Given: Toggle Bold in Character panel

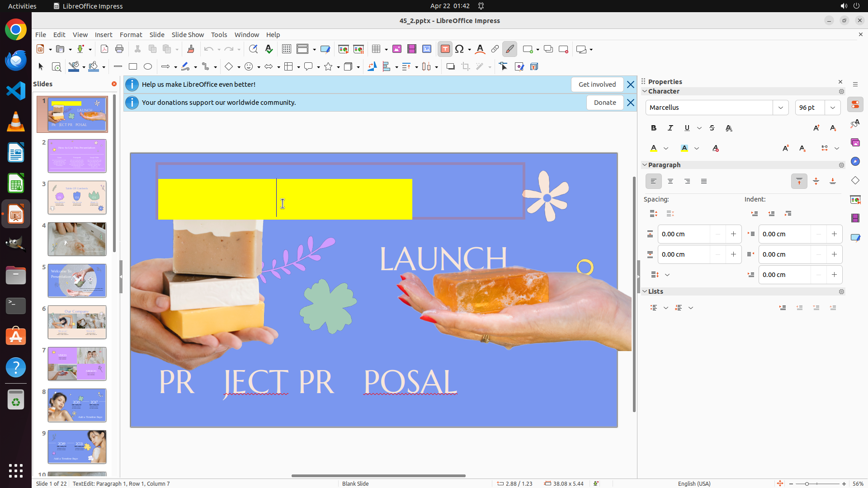Looking at the screenshot, I should (654, 128).
